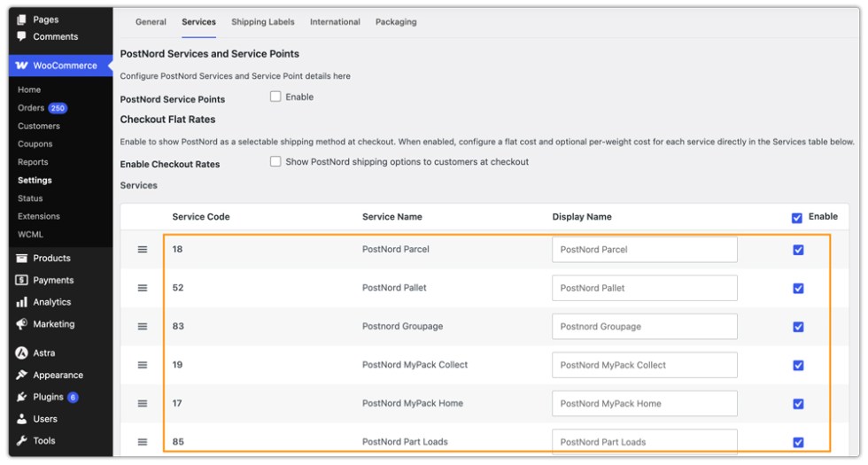
Task: Click service code 18 cell
Action: click(177, 249)
